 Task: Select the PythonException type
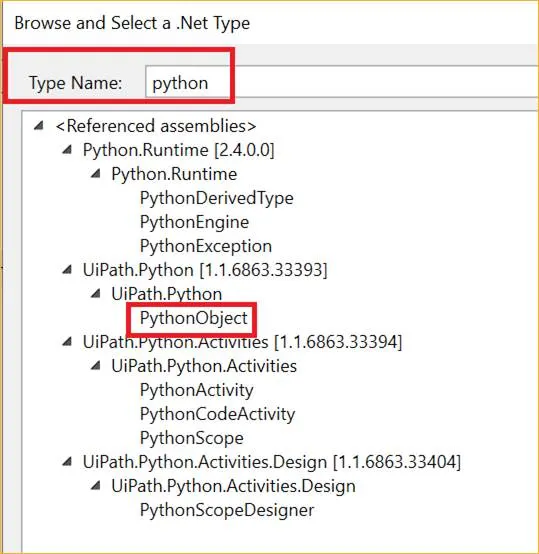click(x=206, y=246)
